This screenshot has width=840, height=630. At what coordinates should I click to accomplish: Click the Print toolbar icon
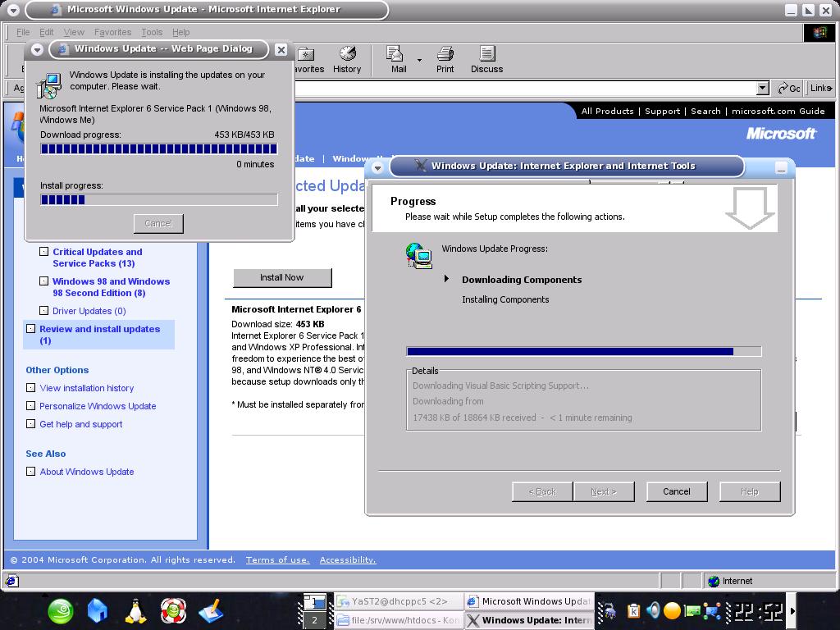pyautogui.click(x=445, y=53)
